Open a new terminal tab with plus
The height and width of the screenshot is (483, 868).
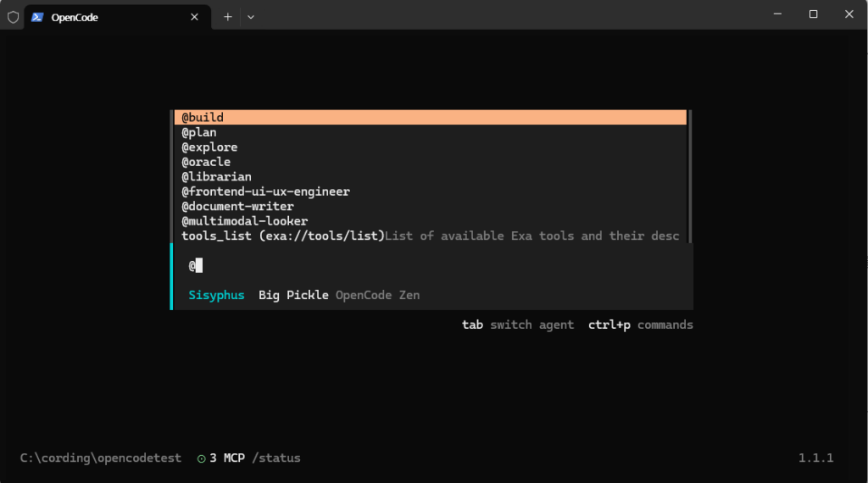coord(227,17)
